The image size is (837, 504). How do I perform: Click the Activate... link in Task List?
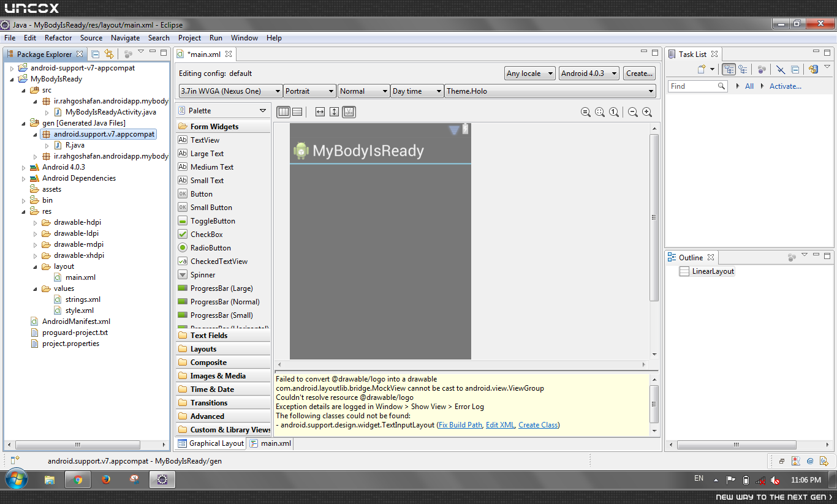coord(786,86)
